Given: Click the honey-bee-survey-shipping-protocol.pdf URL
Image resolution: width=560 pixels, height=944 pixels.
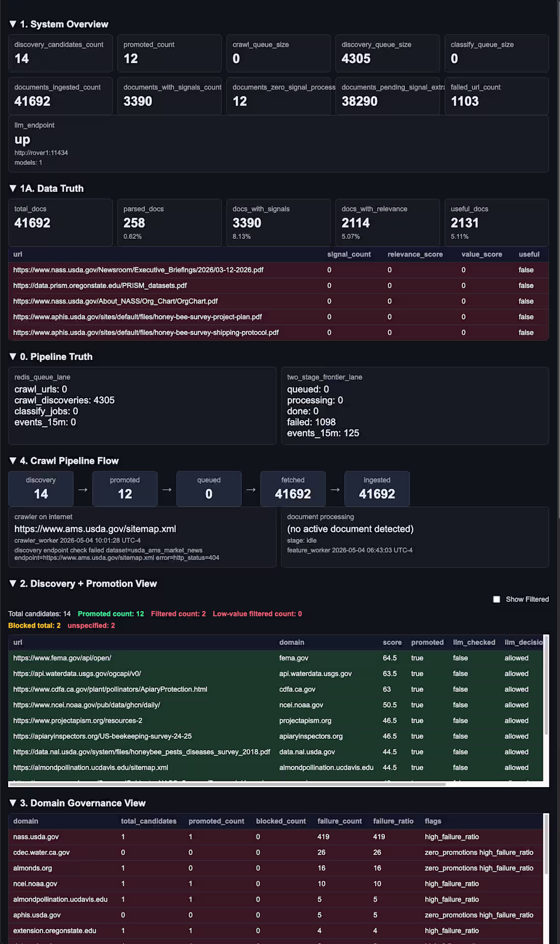Looking at the screenshot, I should pyautogui.click(x=146, y=332).
